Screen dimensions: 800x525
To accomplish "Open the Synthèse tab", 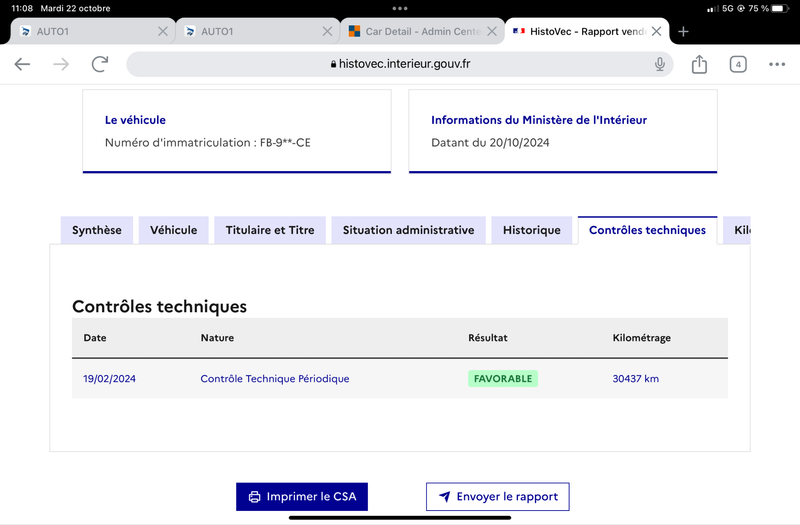I will point(96,230).
